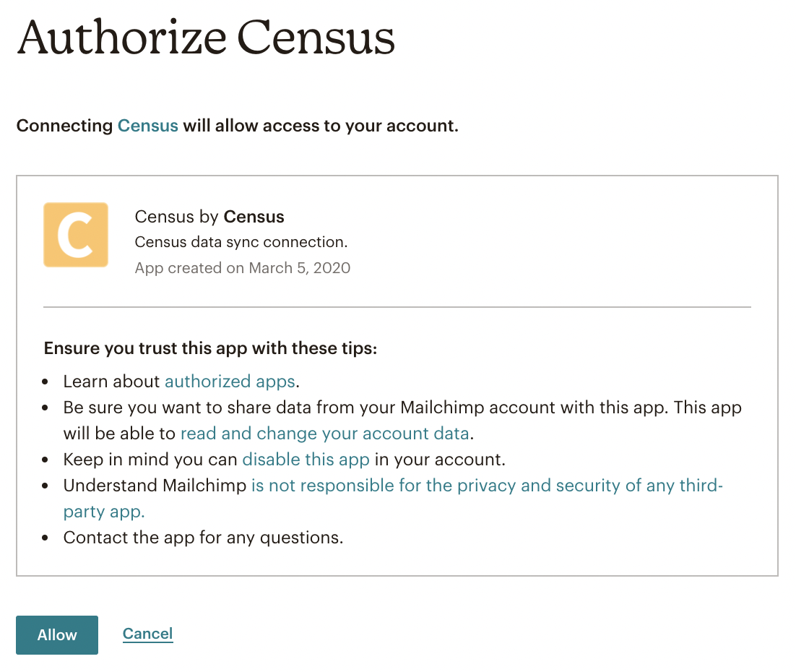Screen dimensions: 796x672
Task: Click the yellow Census app logo
Action: coord(76,235)
